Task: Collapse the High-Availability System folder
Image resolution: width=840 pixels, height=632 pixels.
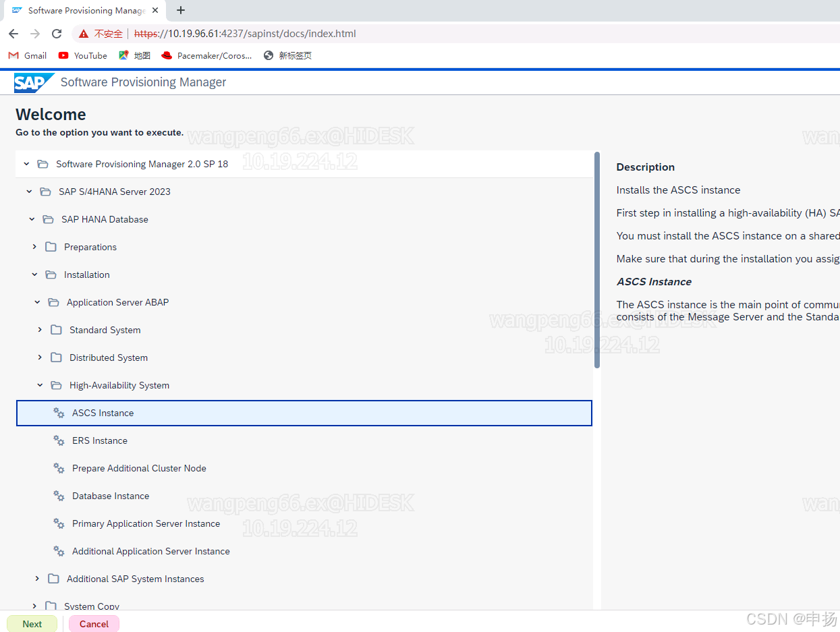Action: [40, 385]
